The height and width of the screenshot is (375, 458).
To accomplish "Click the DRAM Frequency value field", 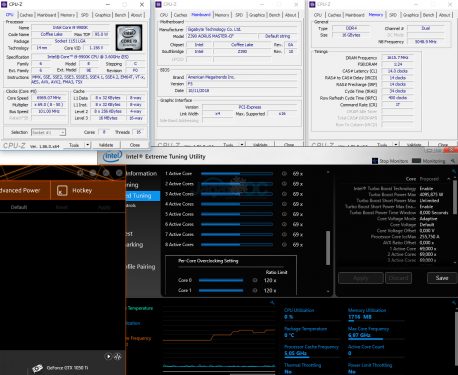I will (x=397, y=58).
